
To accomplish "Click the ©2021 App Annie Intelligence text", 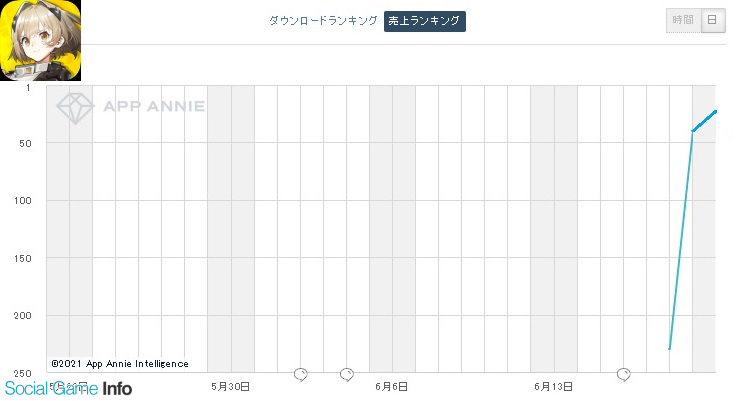I will (x=120, y=364).
